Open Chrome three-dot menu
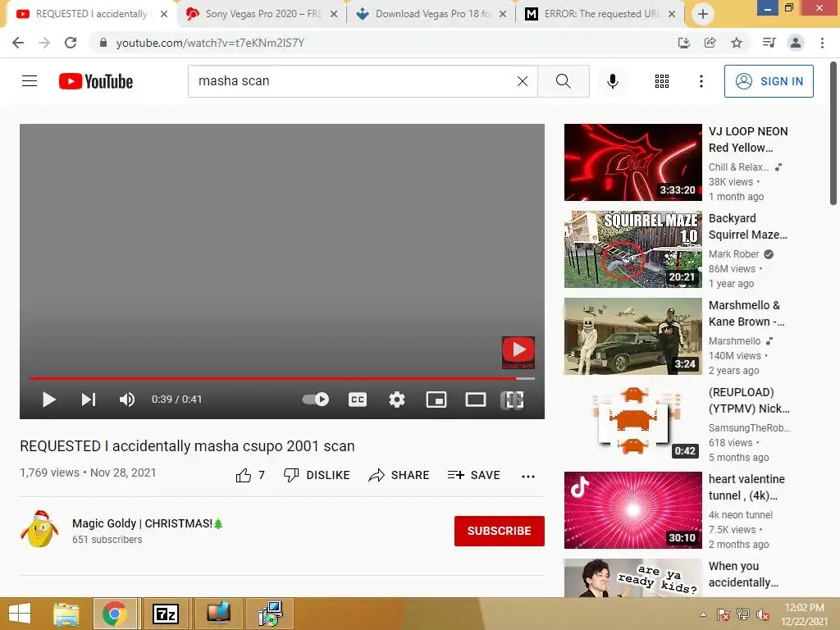This screenshot has width=840, height=630. (x=822, y=43)
